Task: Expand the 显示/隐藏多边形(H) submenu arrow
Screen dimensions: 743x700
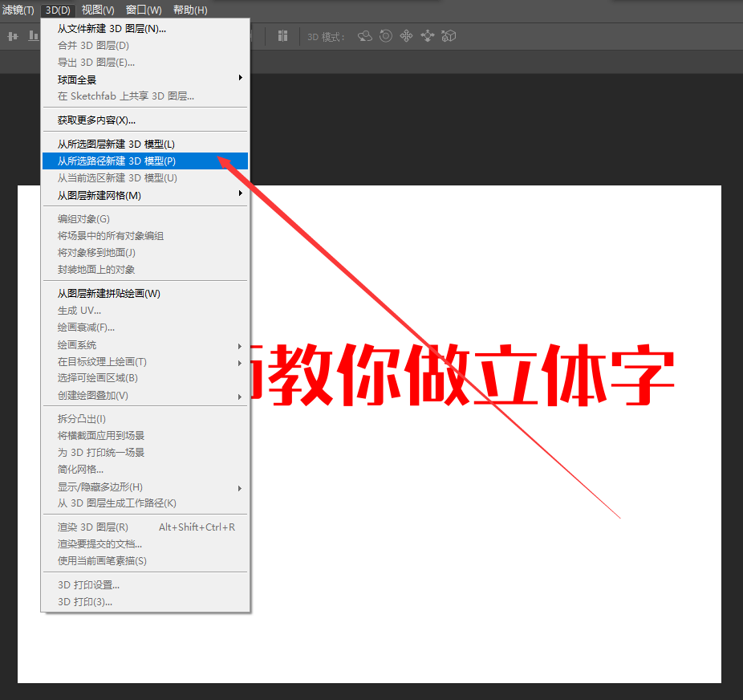Action: click(x=240, y=488)
